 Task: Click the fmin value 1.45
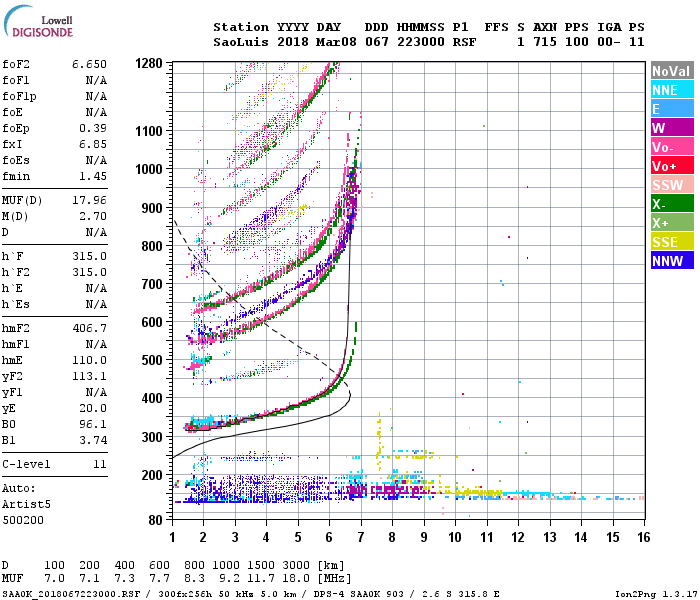93,176
